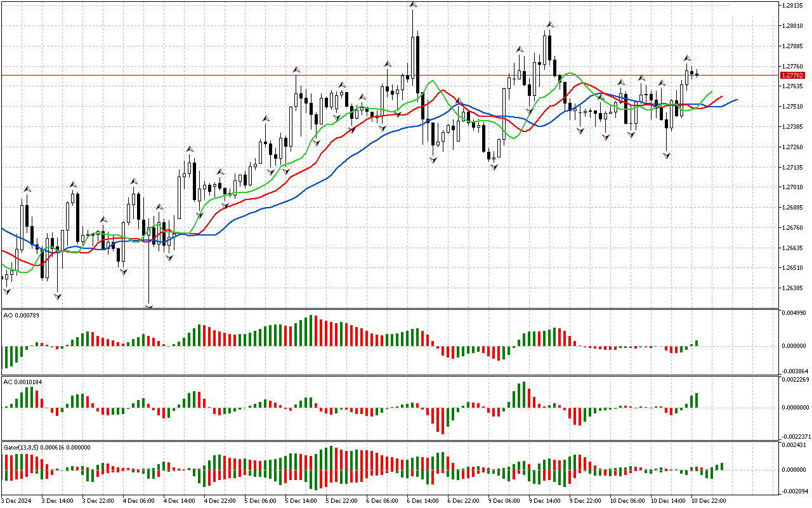Click the 1.27135 price scale label
This screenshot has width=812, height=508.
point(793,167)
